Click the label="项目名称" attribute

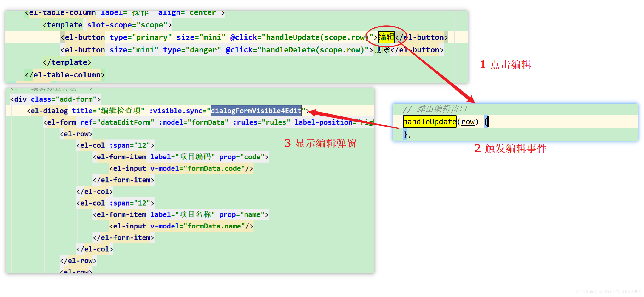[x=183, y=214]
